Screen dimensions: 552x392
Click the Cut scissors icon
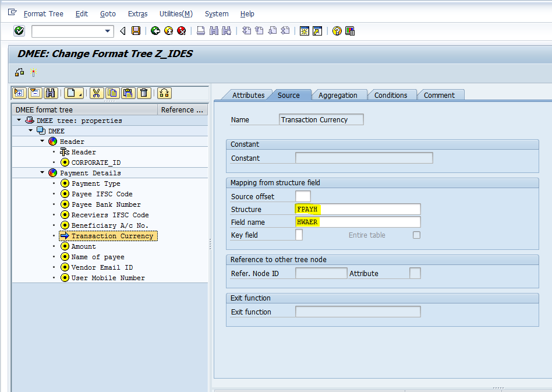tap(97, 93)
